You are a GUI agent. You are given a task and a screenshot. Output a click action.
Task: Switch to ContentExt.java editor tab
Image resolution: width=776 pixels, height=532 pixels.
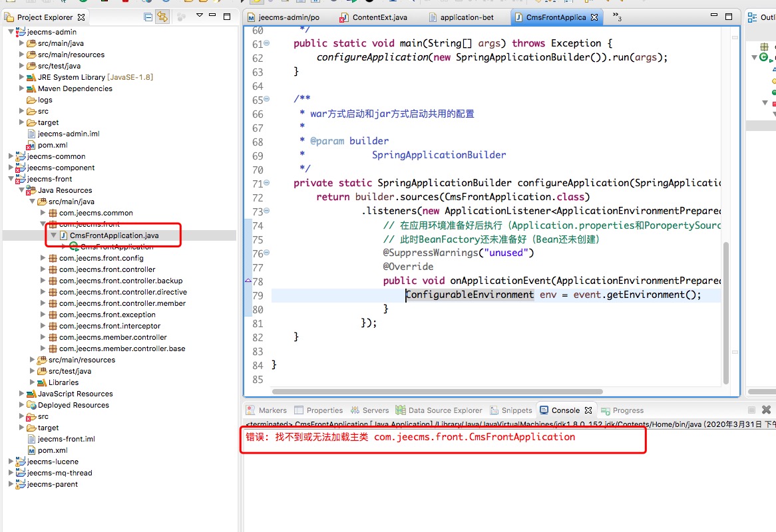tap(379, 17)
